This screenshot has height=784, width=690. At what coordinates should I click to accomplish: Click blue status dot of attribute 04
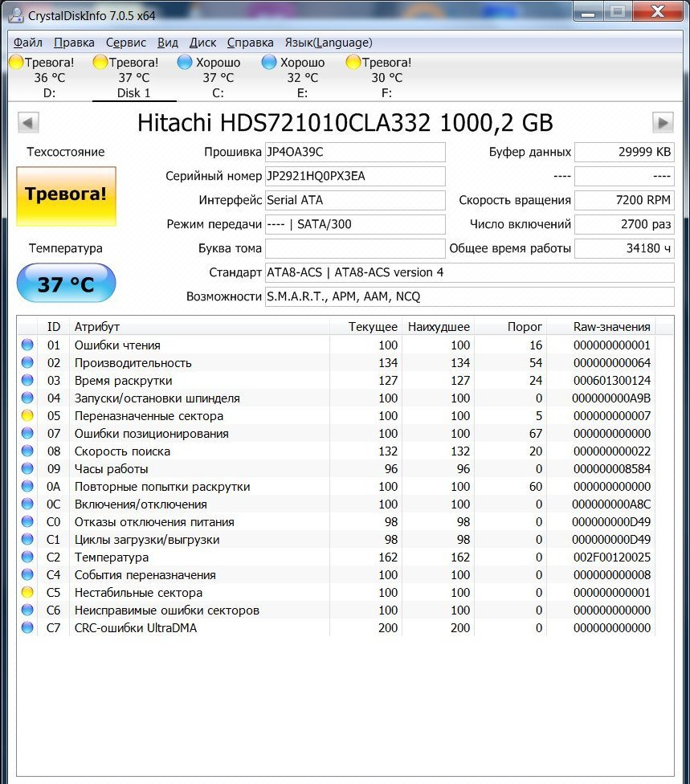pos(27,398)
